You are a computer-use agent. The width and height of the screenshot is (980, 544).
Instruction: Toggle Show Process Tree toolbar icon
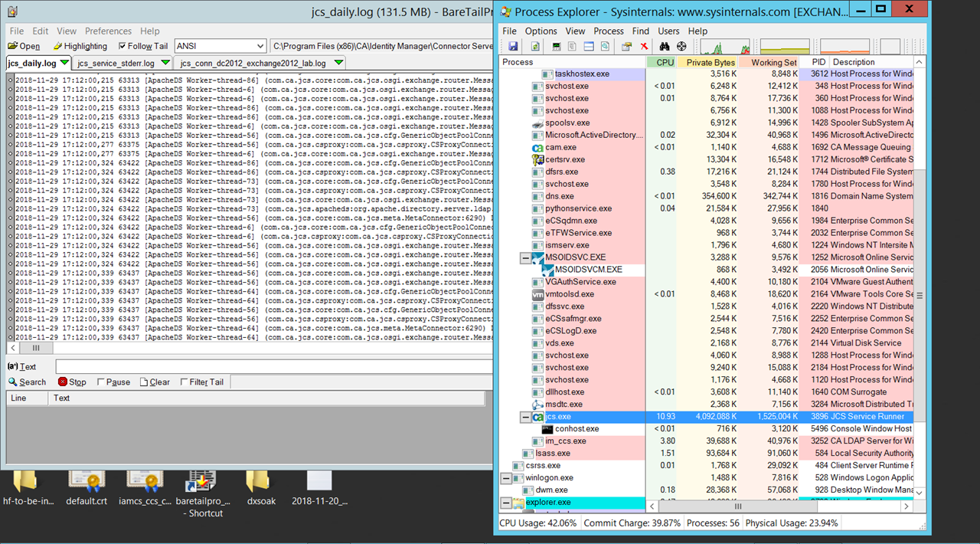click(572, 46)
